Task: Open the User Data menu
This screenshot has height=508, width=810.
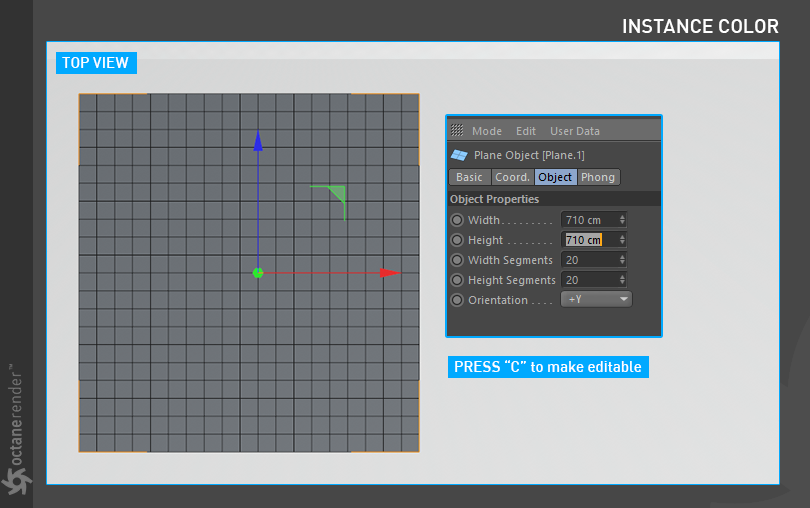Action: [575, 131]
